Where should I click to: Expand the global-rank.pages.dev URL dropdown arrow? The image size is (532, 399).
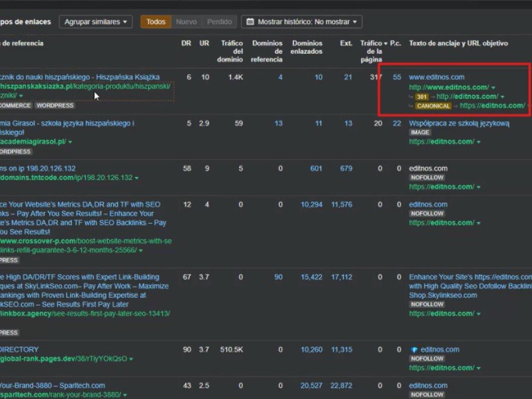pos(131,359)
